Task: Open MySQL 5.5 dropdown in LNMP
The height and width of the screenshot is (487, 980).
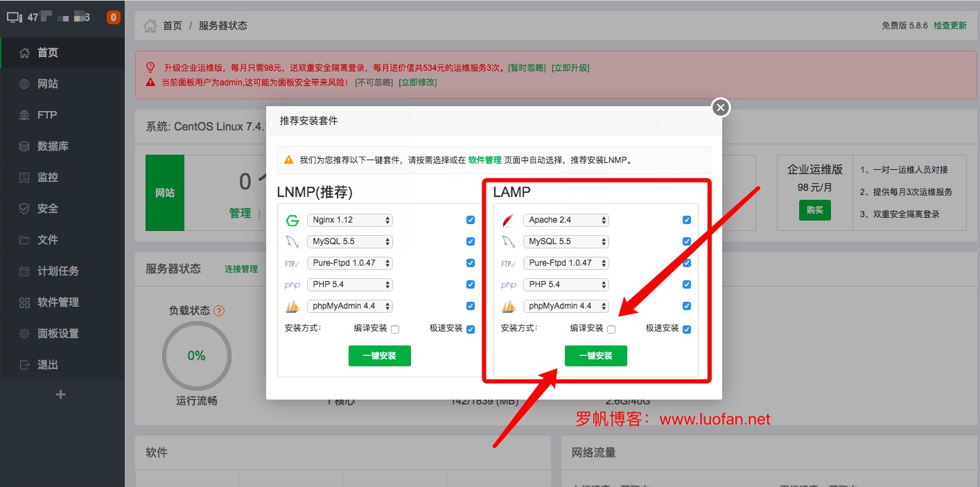Action: coord(350,241)
